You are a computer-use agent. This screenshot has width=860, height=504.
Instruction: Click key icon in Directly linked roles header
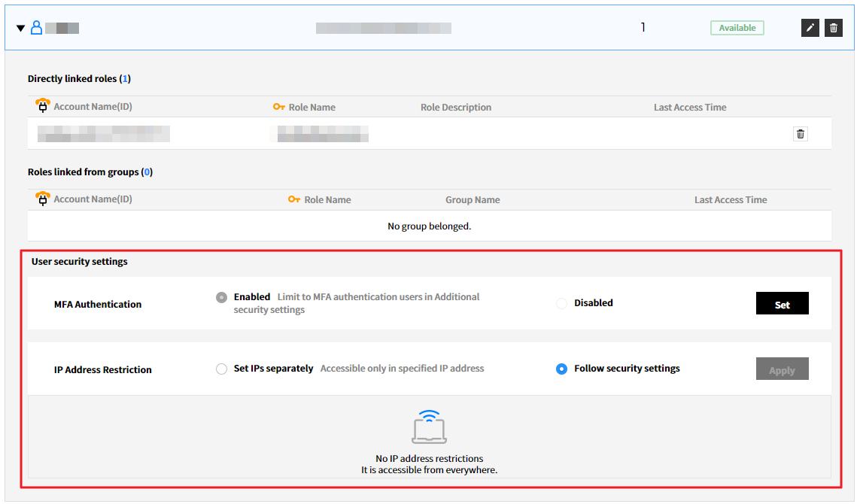click(279, 107)
